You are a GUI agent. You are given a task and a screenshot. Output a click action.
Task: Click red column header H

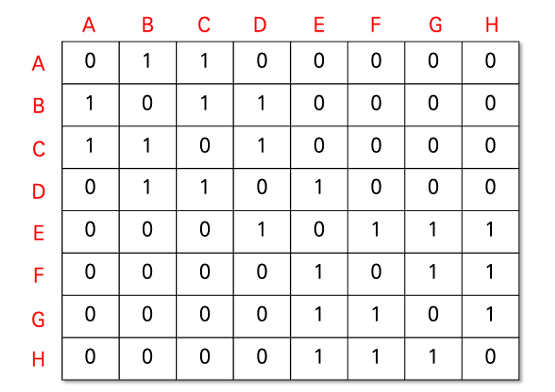[x=491, y=26]
